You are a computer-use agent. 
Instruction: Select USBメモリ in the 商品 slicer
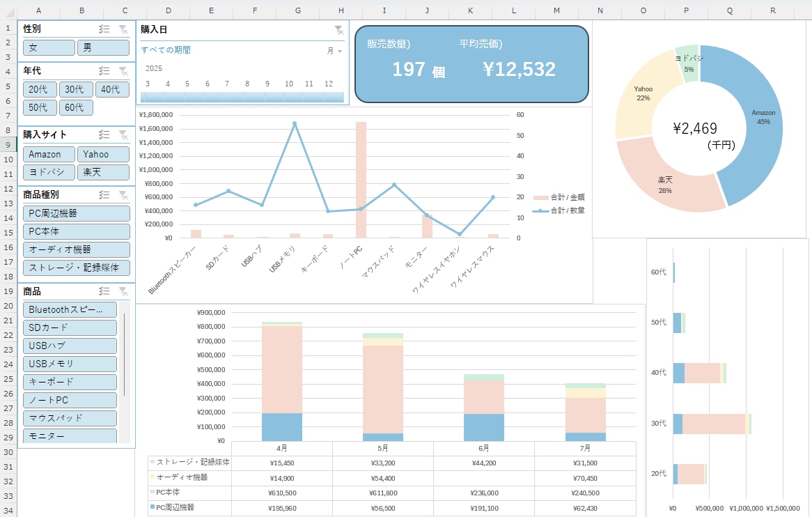[70, 364]
